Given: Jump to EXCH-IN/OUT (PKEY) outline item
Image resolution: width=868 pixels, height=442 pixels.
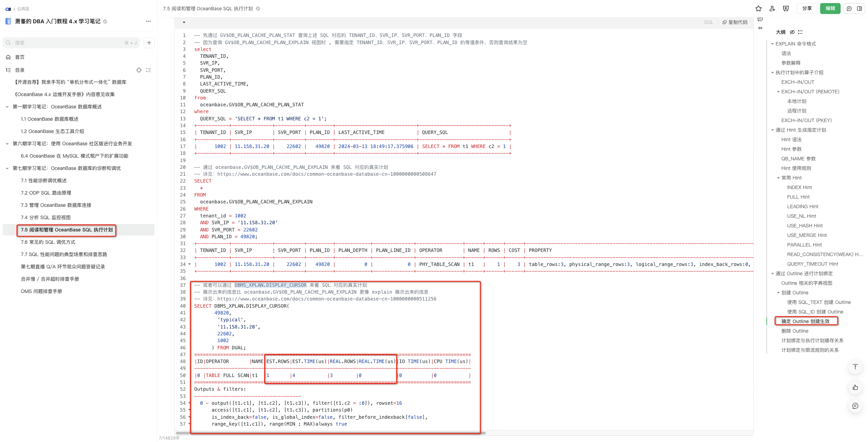Looking at the screenshot, I should pos(806,120).
